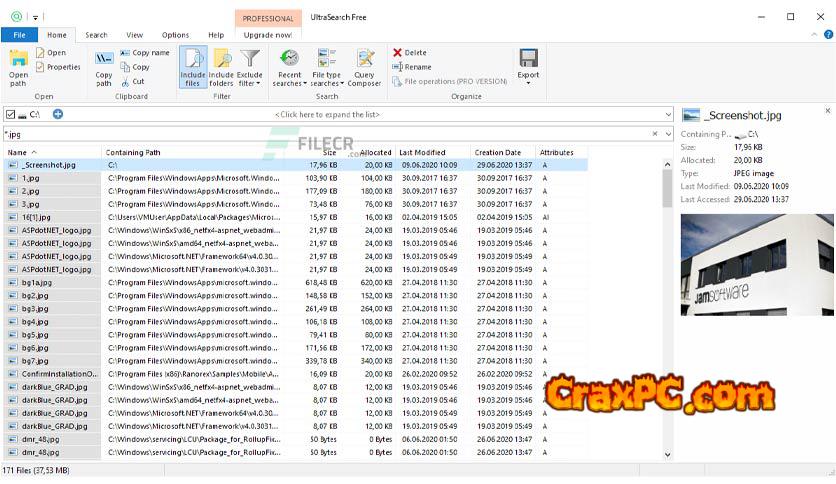Toggle the Include files filter
836x484 pixels.
tap(193, 66)
